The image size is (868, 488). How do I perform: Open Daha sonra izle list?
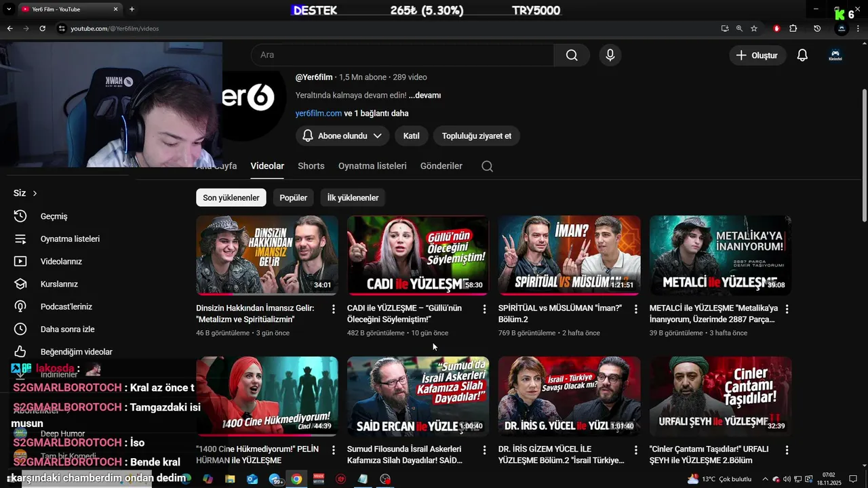[x=68, y=329]
